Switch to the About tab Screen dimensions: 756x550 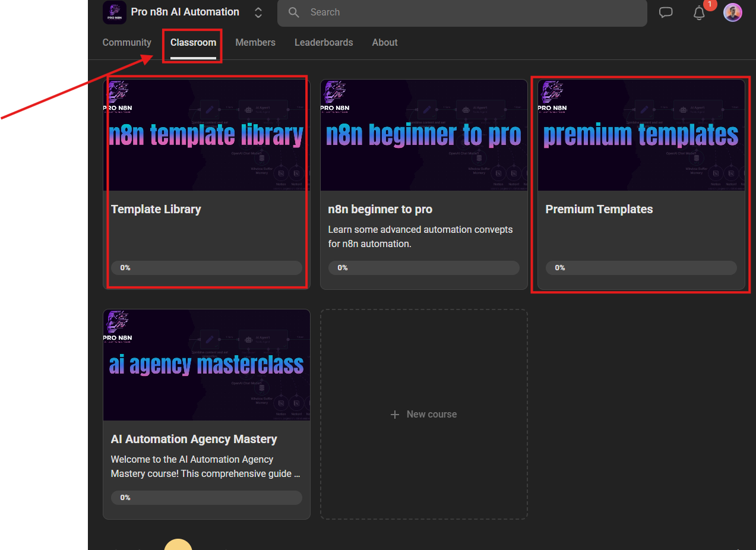pos(385,43)
